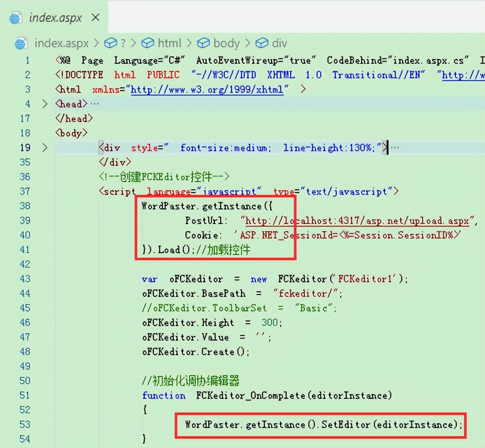Click the </div> closing tag on line 35
The image size is (485, 448).
click(115, 162)
